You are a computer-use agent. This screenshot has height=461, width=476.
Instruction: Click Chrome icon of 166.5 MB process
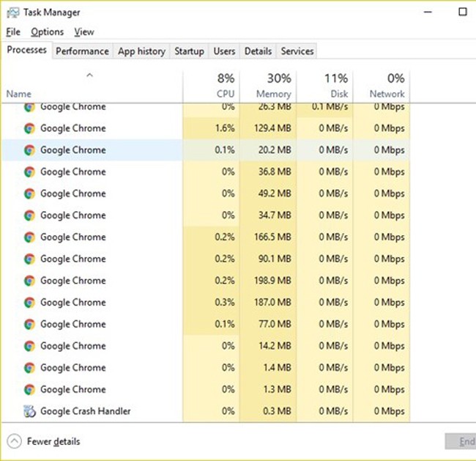29,237
